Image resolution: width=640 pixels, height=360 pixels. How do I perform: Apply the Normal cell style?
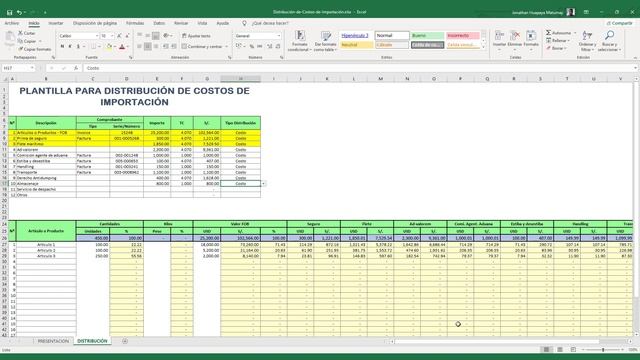pos(392,36)
